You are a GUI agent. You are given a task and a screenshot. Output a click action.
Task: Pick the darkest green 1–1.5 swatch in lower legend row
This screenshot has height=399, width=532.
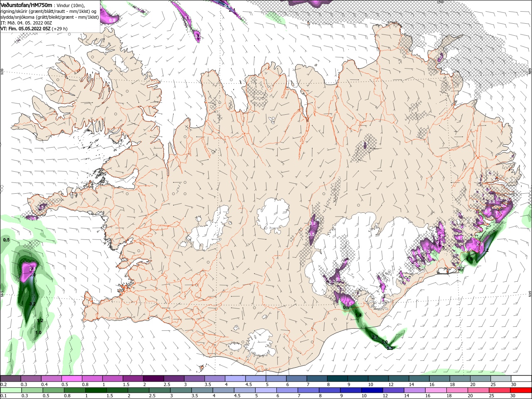tap(96, 390)
